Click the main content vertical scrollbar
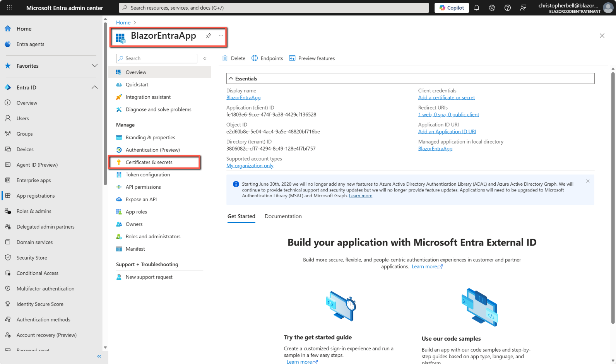 click(613, 193)
